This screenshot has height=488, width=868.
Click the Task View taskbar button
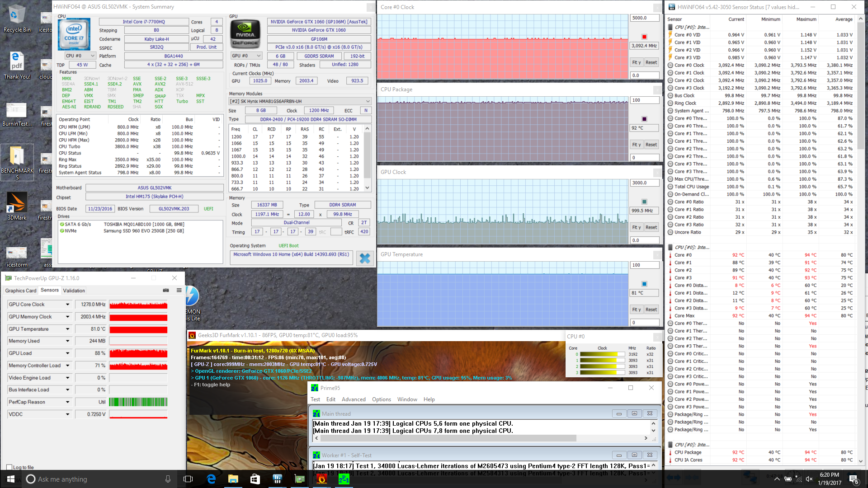click(x=189, y=479)
